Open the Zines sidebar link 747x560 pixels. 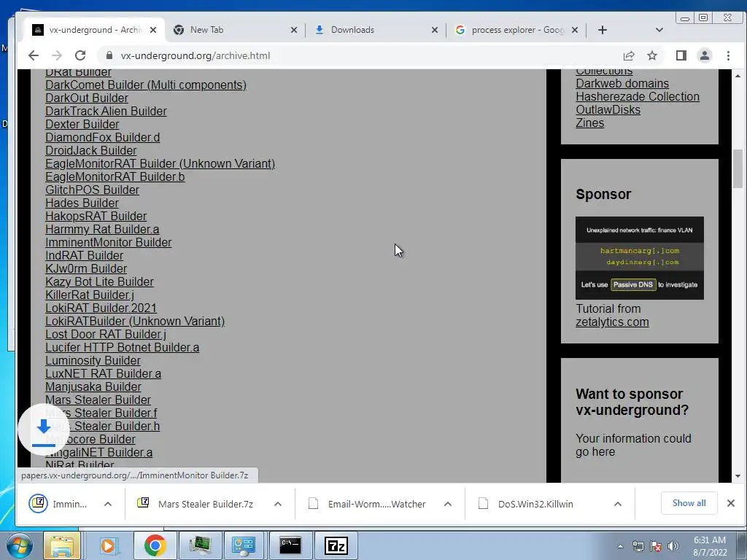(x=589, y=122)
